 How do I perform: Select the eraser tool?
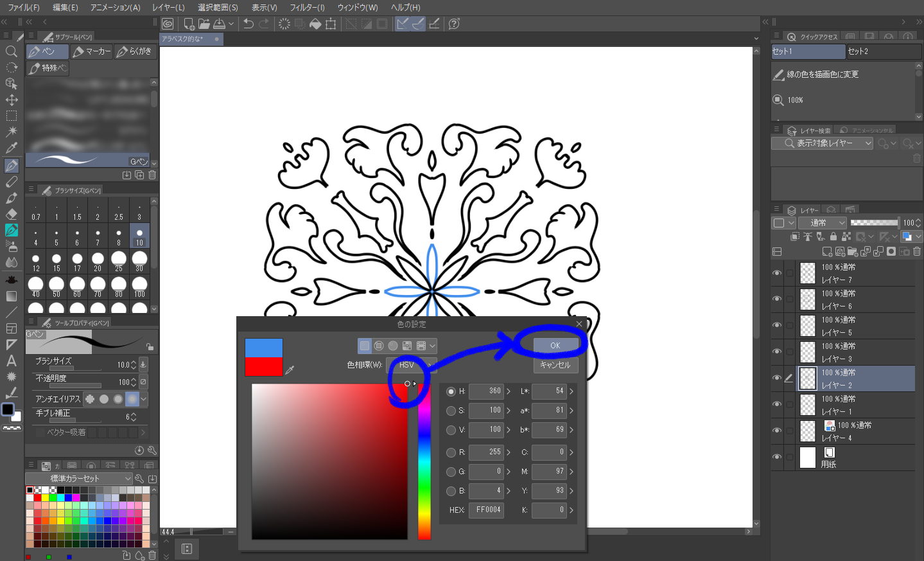[11, 214]
